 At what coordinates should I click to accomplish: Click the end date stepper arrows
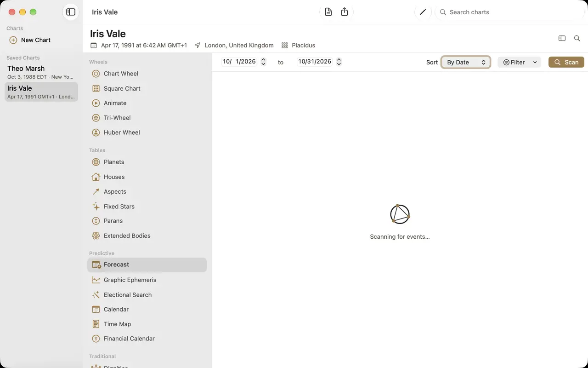coord(339,62)
